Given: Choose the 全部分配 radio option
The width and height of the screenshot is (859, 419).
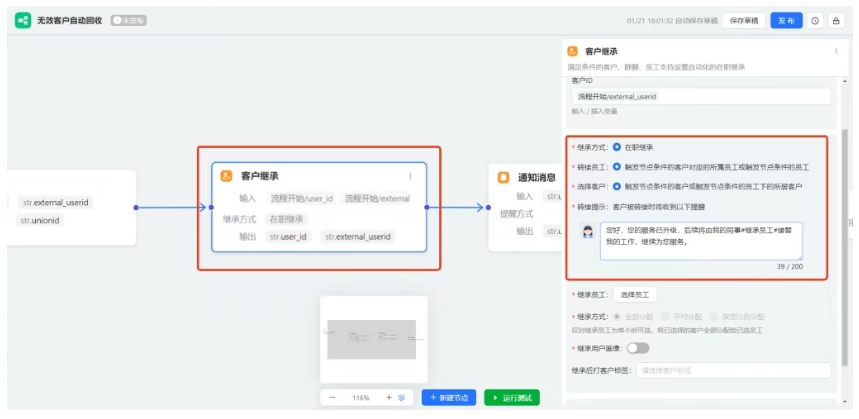Looking at the screenshot, I should pyautogui.click(x=617, y=317).
